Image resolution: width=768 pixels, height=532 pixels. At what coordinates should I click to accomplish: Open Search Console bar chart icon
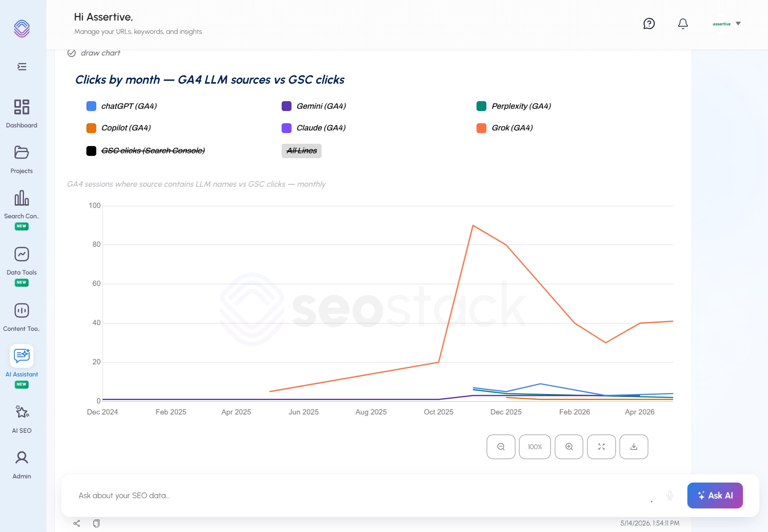pos(22,198)
